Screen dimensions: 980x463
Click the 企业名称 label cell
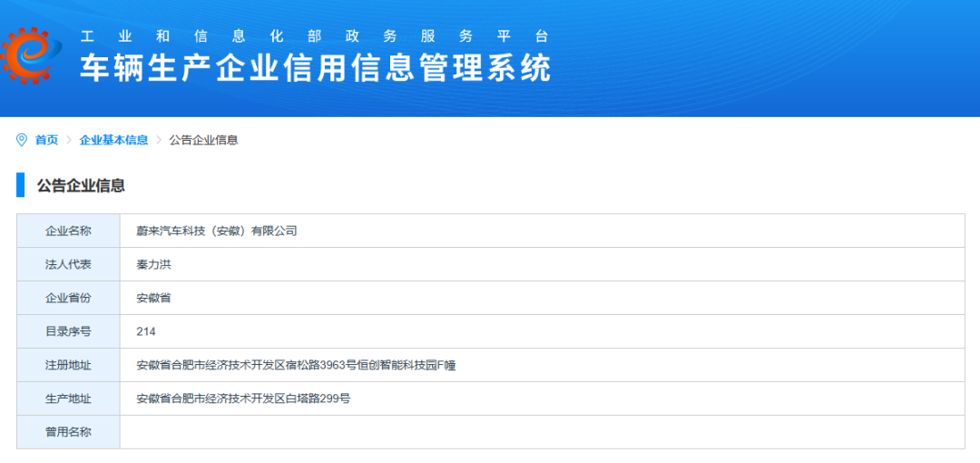tap(68, 231)
